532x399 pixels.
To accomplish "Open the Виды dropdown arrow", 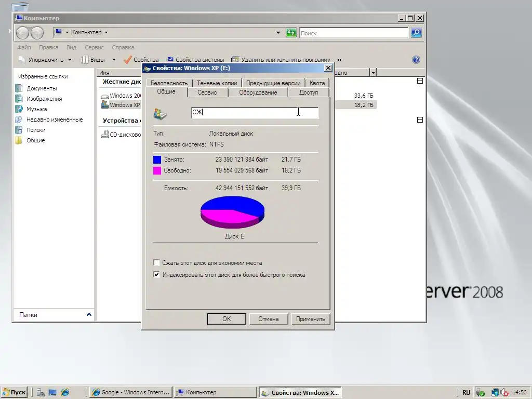I will coord(114,60).
